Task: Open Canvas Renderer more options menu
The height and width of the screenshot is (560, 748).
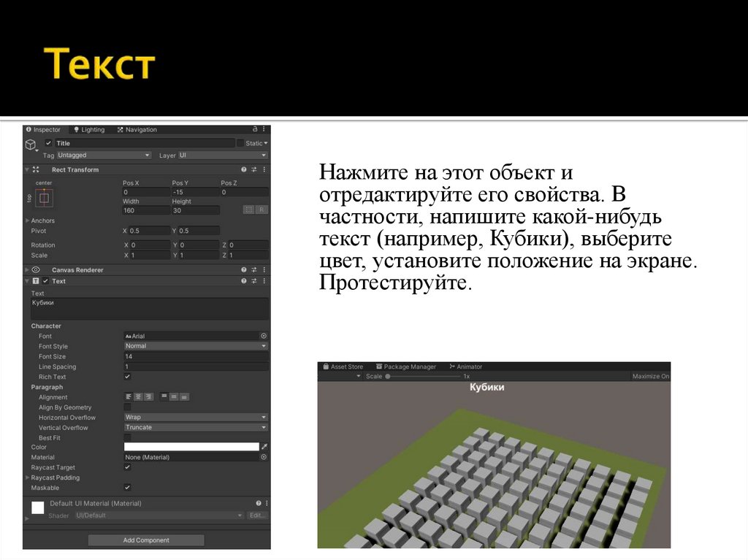Action: [264, 269]
